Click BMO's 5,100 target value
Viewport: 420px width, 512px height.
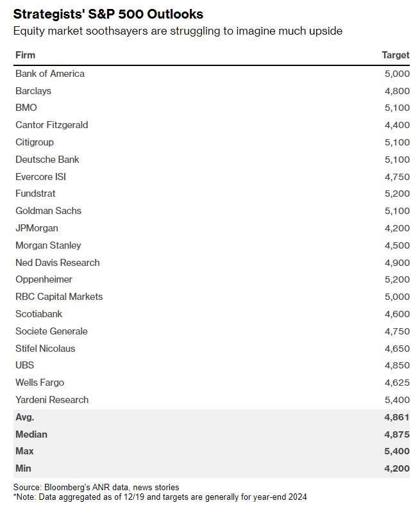pos(397,108)
